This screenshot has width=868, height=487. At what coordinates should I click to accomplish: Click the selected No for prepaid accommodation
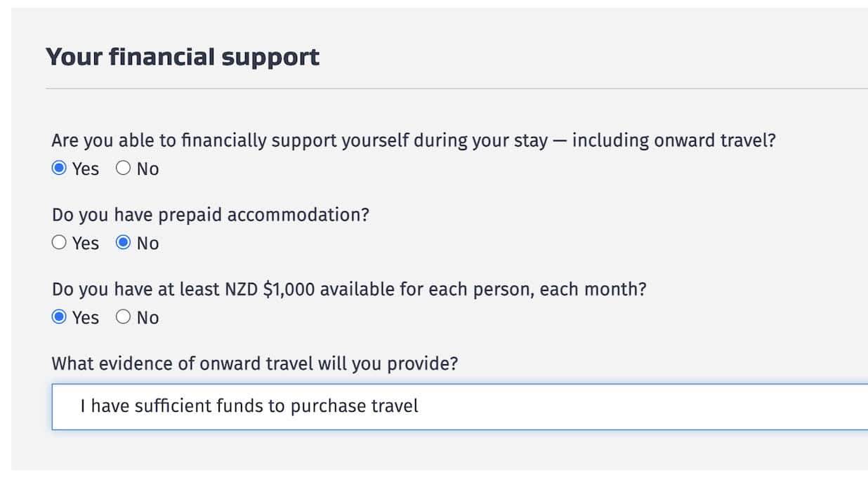pyautogui.click(x=124, y=243)
